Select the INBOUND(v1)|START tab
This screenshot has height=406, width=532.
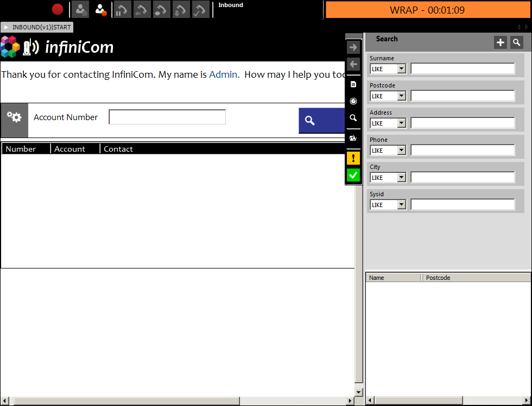coord(37,27)
